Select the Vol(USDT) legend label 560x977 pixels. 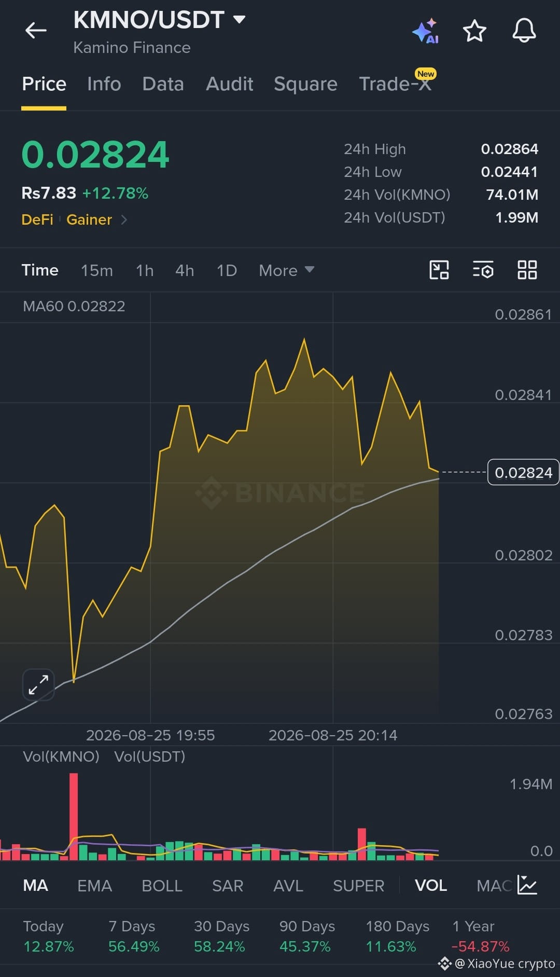click(x=150, y=756)
